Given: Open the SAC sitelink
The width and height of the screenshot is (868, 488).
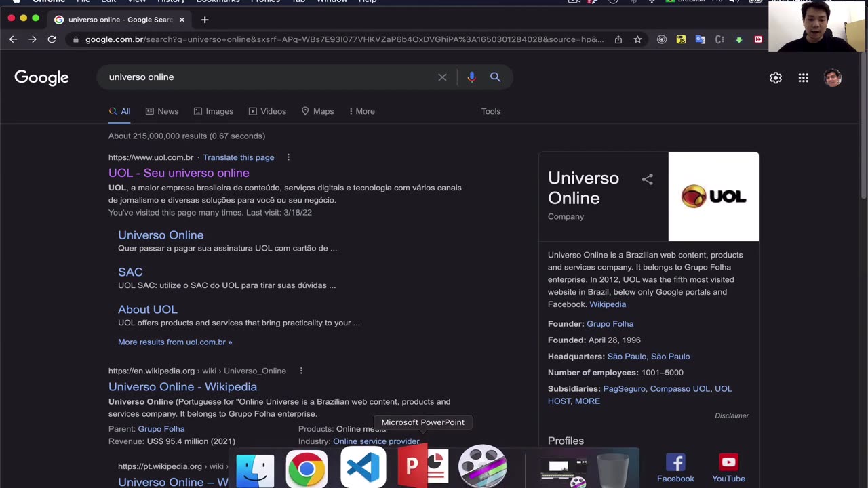Looking at the screenshot, I should click(130, 272).
